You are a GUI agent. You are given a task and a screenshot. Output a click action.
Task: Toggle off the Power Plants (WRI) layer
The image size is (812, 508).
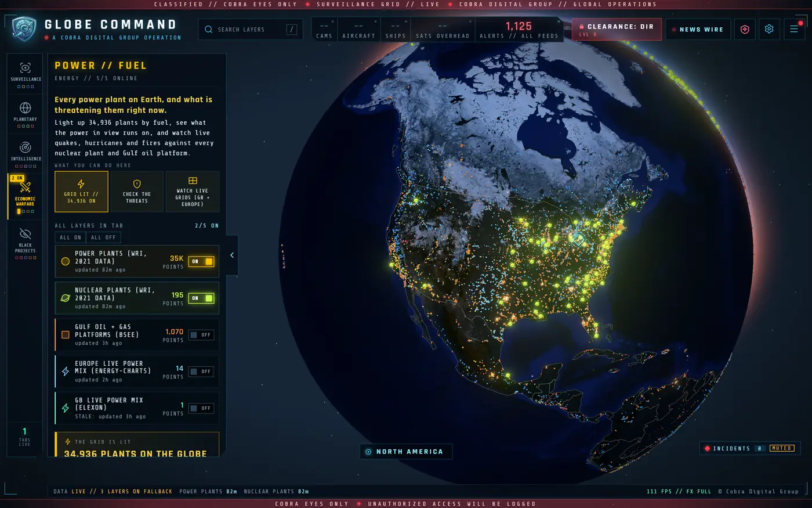[x=201, y=261]
